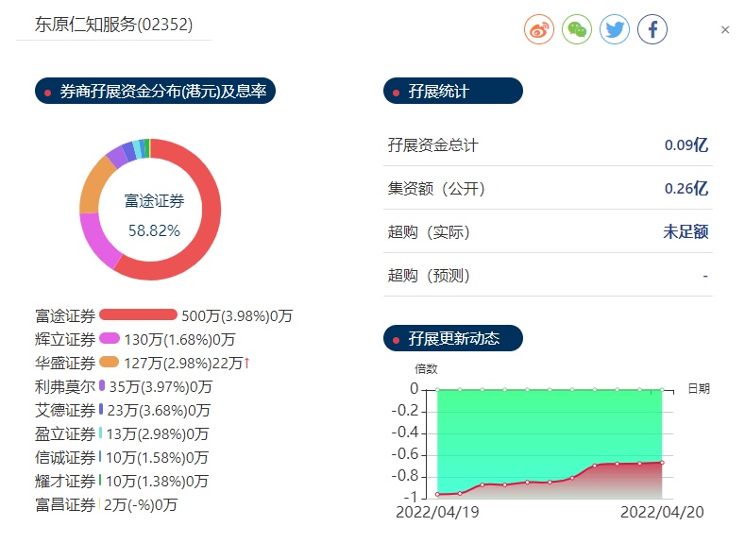Viewport: 745px width, 560px height.
Task: Select the 华盛证券 legend label
Action: 65,364
